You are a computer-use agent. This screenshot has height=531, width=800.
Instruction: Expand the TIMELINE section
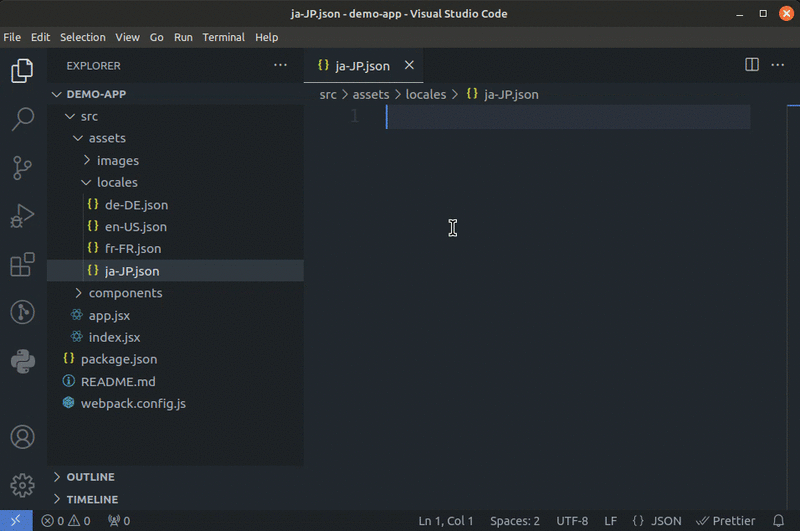(92, 499)
